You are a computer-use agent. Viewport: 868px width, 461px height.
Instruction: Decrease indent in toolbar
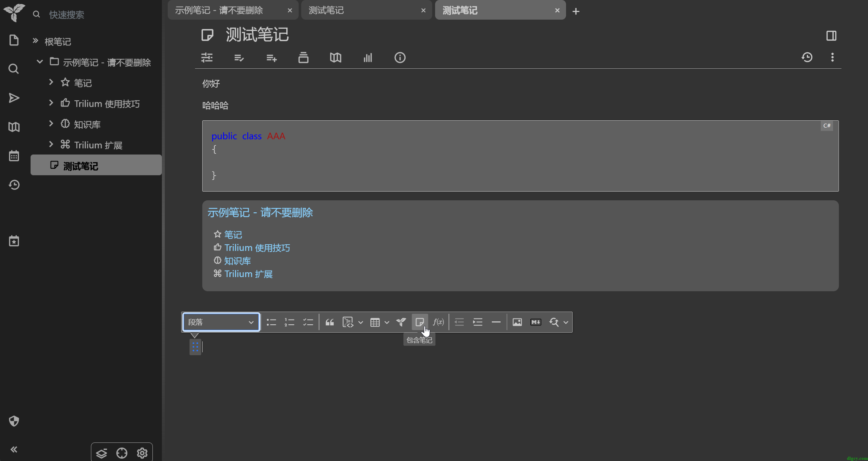point(459,322)
